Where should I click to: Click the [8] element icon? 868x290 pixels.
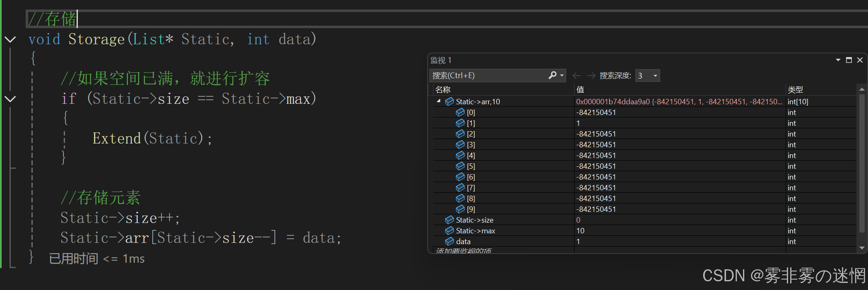(x=460, y=198)
